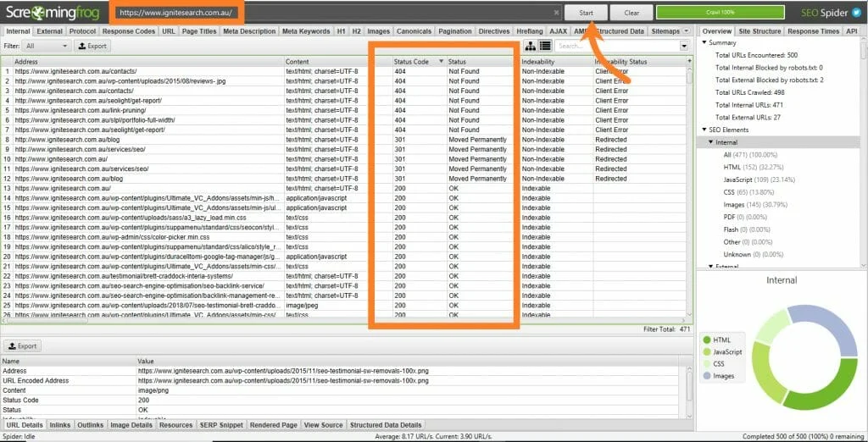Screen dimensions: 868x442
Task: Open the Response Codes tab
Action: point(129,31)
